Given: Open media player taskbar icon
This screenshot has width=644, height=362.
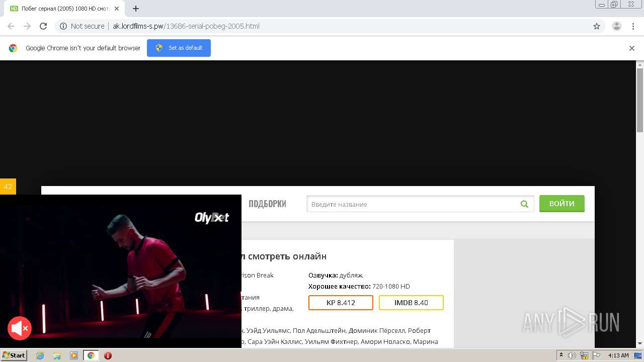Looking at the screenshot, I should point(74,355).
